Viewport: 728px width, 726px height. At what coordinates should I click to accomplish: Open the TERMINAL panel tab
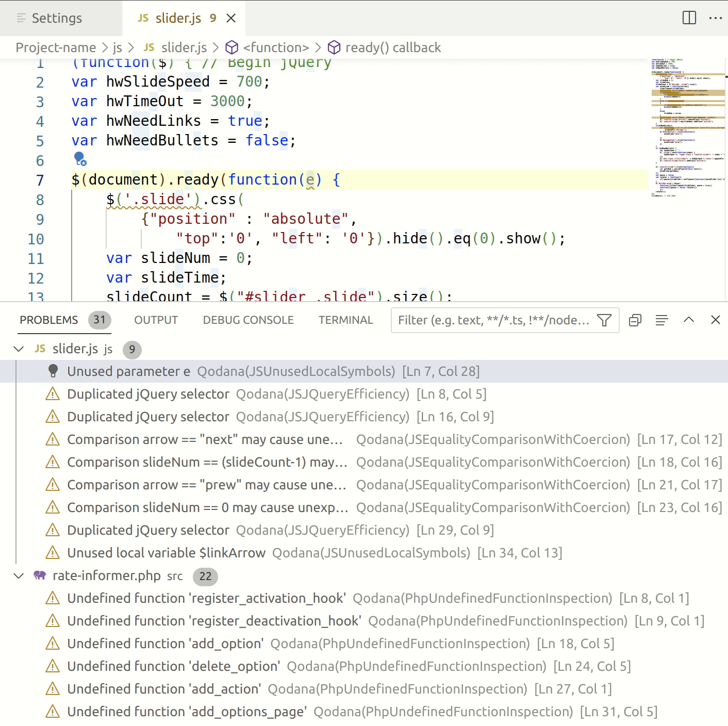click(x=345, y=320)
